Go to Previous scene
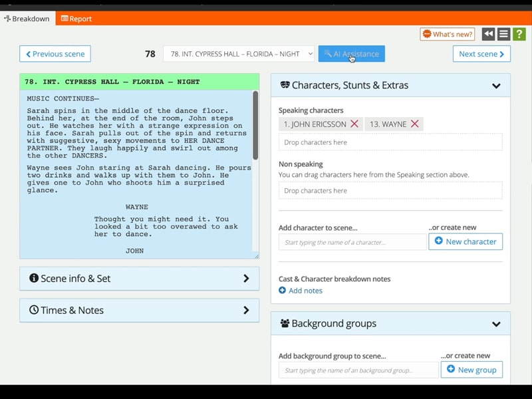 tap(55, 54)
